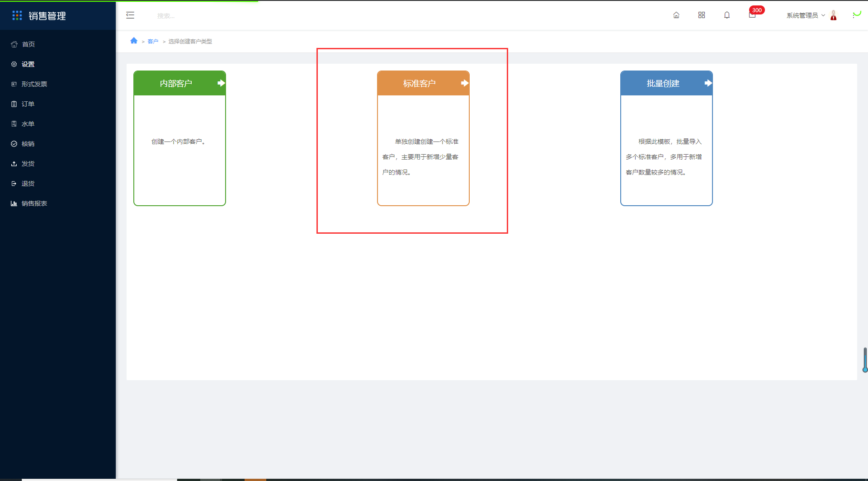Click the 退货 return icon in the sidebar
Screen dimensions: 868x481
[x=14, y=184]
